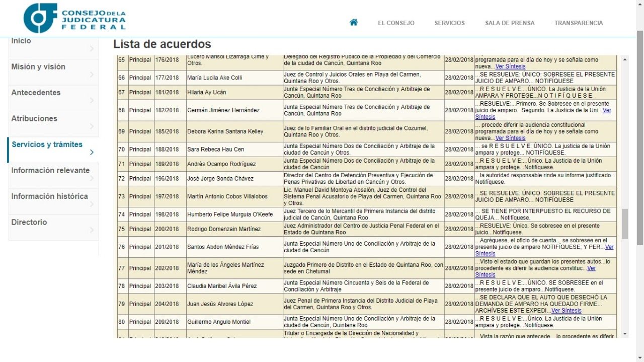Select Atribuciones in the sidebar
644x362 pixels.
pos(34,119)
